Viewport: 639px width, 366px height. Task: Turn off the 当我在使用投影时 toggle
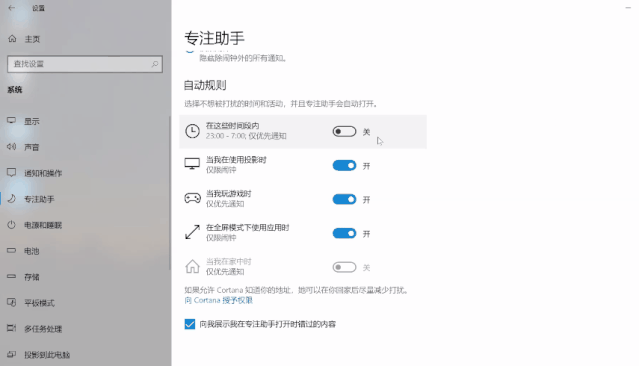[344, 165]
